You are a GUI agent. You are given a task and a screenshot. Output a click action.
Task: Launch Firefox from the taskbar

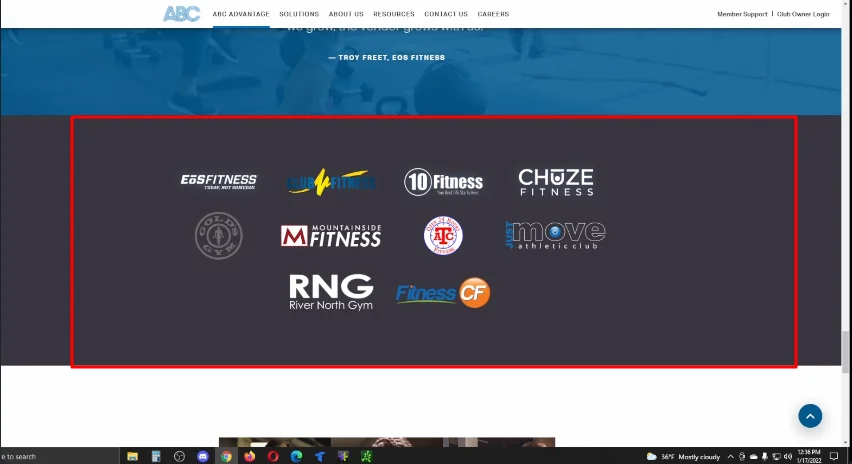pyautogui.click(x=249, y=456)
